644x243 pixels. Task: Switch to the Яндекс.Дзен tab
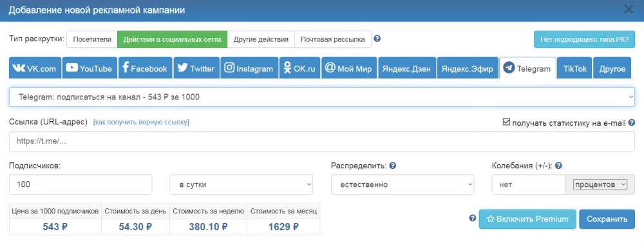click(406, 68)
